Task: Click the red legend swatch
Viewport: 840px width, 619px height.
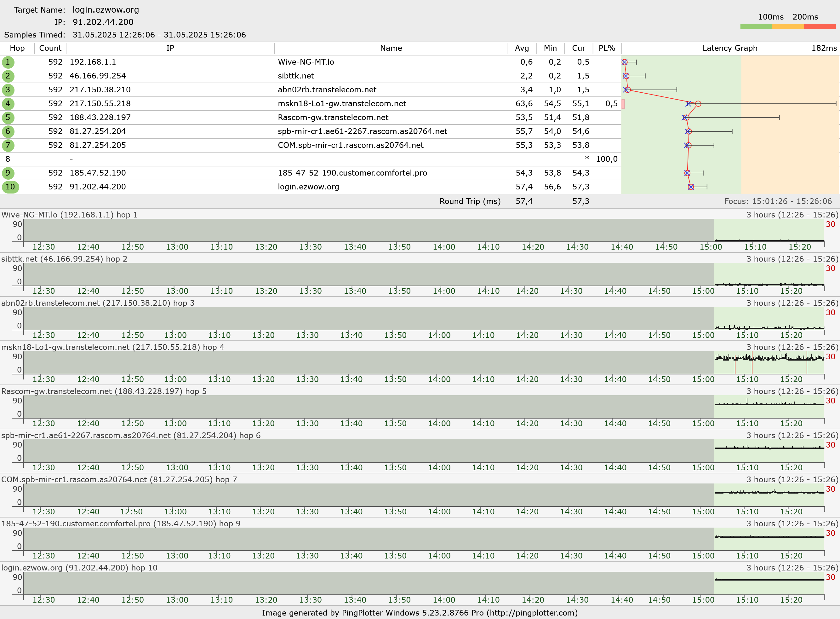Action: coord(820,26)
